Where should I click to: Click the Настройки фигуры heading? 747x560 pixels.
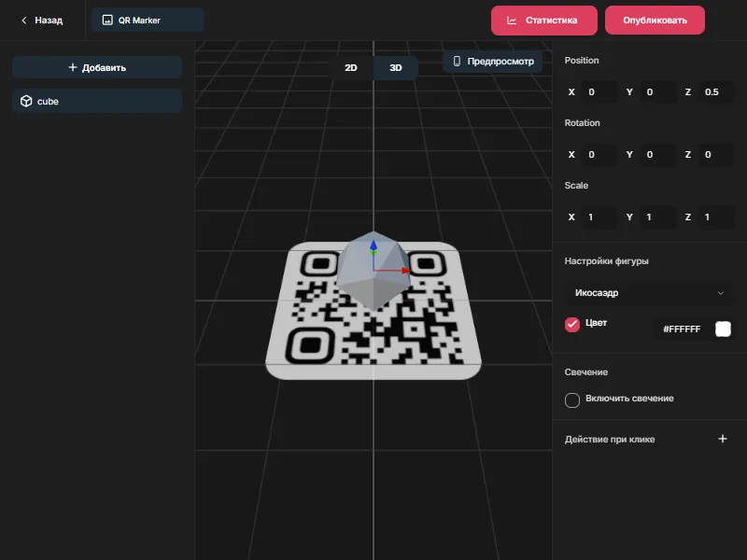(x=606, y=261)
